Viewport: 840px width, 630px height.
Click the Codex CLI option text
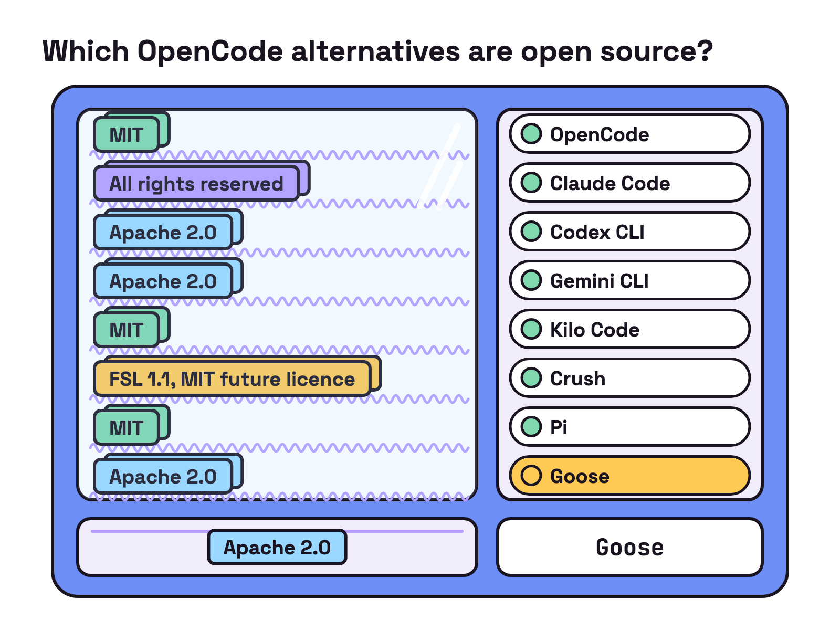(x=597, y=232)
